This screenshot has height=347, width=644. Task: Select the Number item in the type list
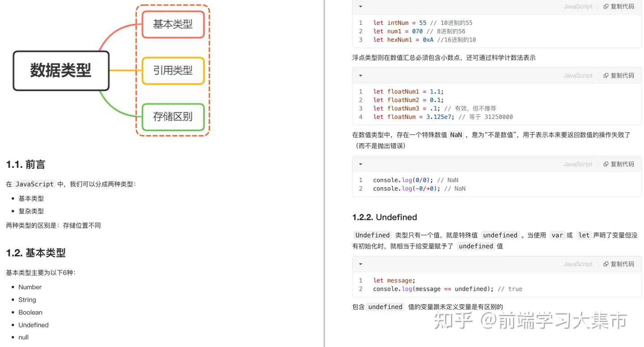[x=30, y=287]
